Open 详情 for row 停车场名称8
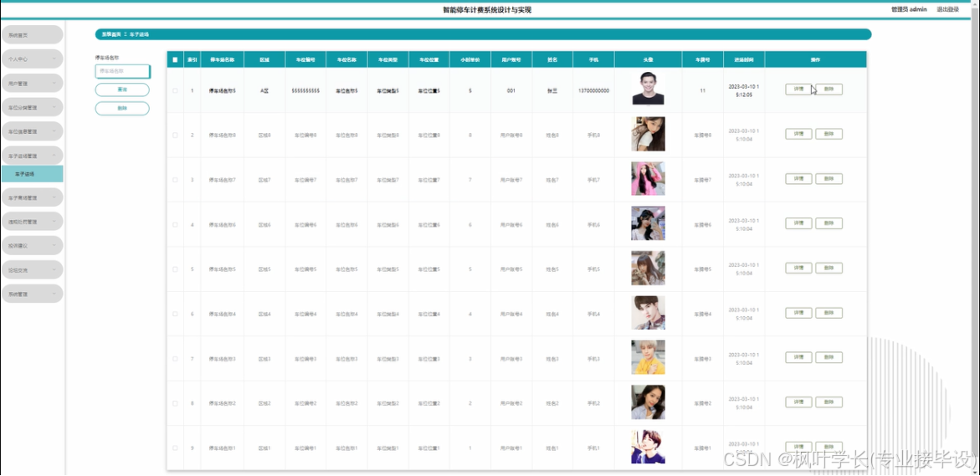 [x=798, y=134]
